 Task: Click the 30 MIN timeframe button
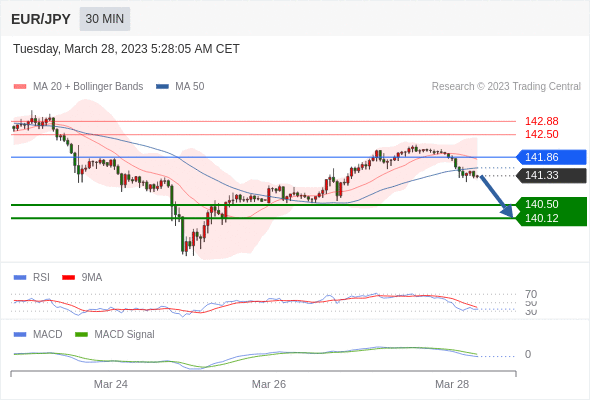105,19
